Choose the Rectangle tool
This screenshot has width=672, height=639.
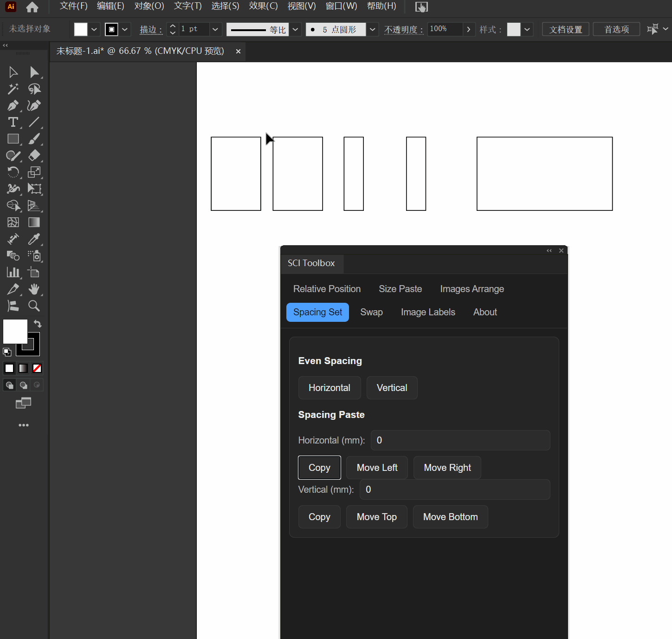point(13,139)
